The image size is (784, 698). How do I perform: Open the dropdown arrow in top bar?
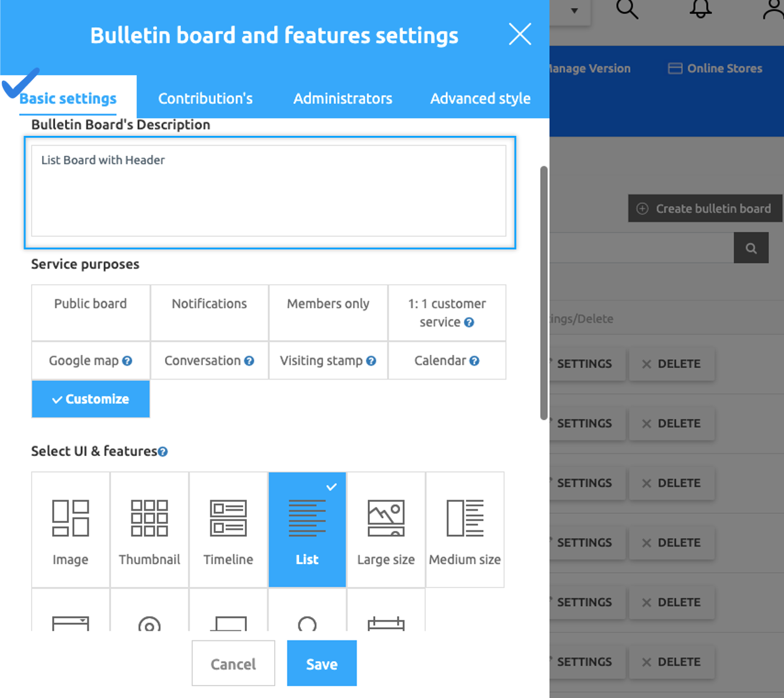pos(574,11)
